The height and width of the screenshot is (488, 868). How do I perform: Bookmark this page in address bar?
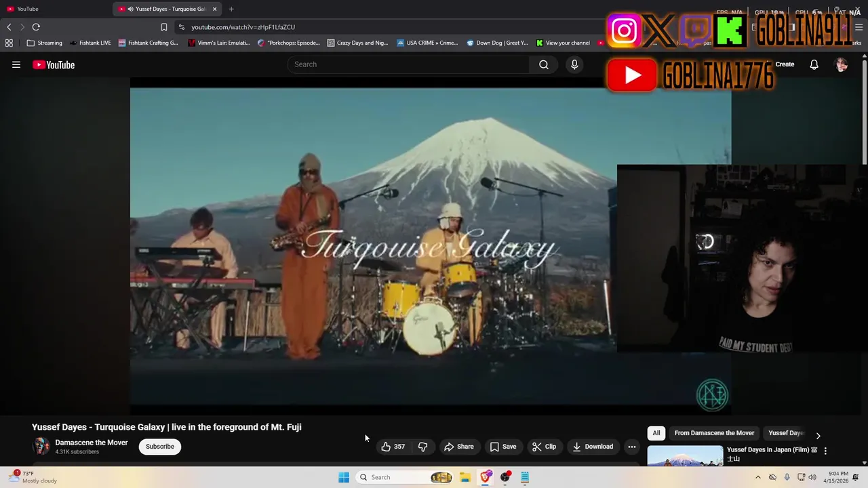coord(163,27)
